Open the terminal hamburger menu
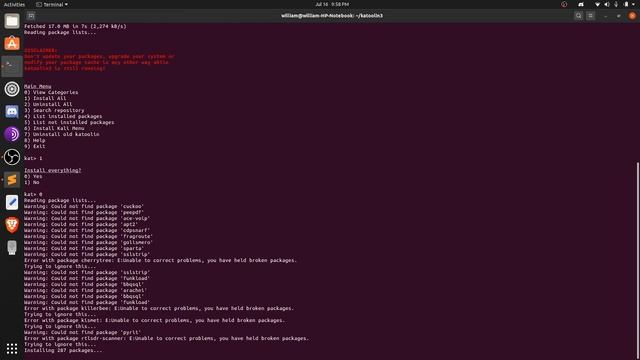 tap(590, 16)
